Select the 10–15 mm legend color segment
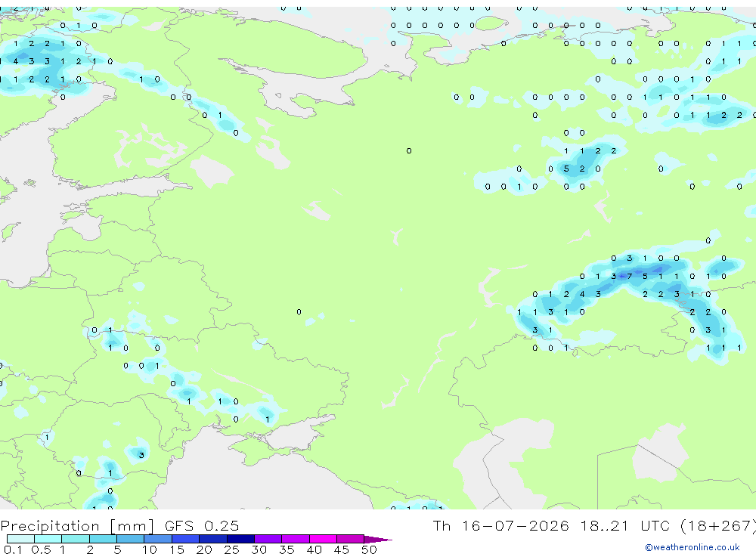Screen dimensions: 756x554 (158, 539)
